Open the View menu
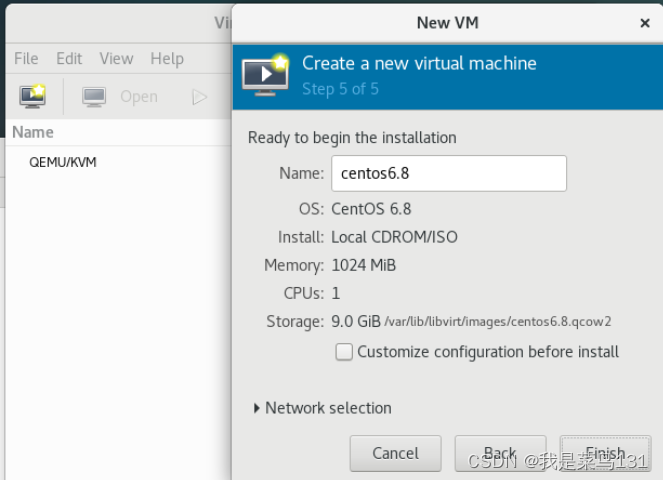This screenshot has width=663, height=480. [116, 58]
